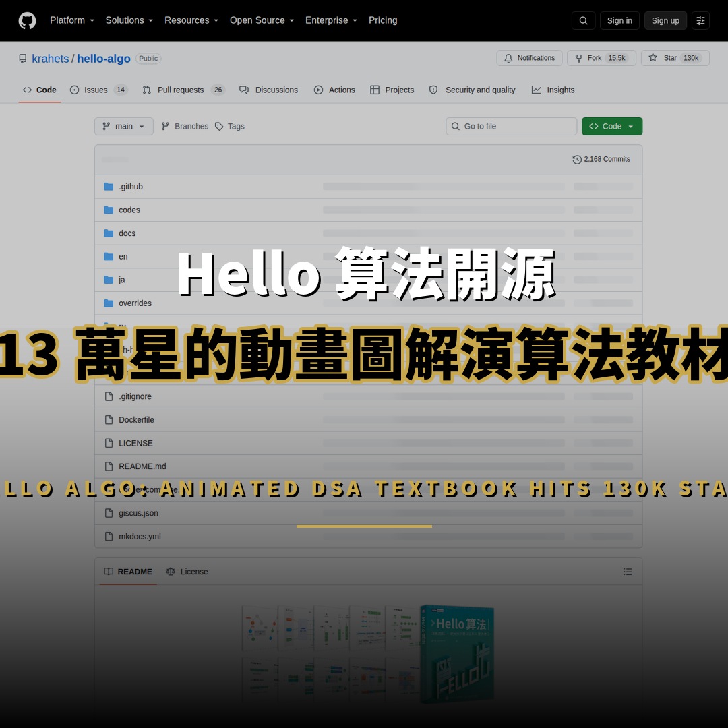Open the Security and quality tab

pyautogui.click(x=472, y=90)
